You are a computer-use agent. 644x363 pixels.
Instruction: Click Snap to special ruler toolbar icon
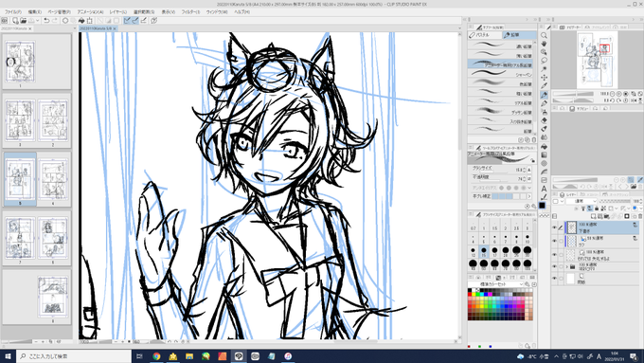point(135,20)
